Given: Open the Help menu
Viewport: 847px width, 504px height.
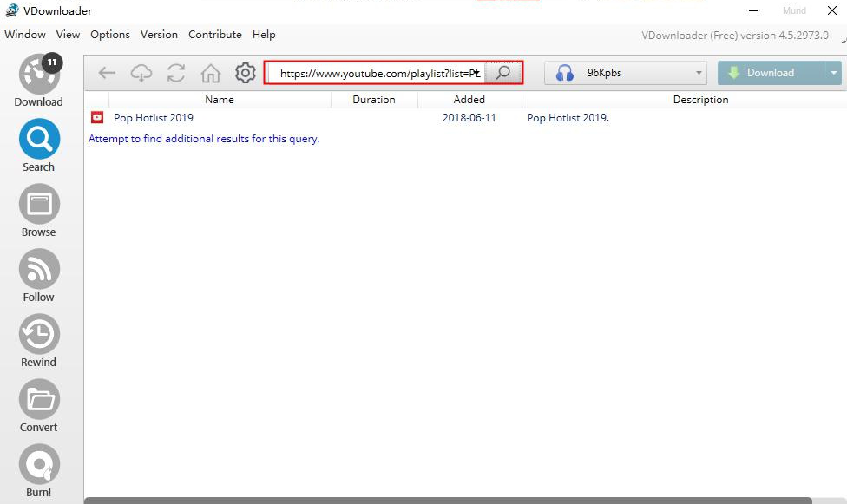Looking at the screenshot, I should [x=264, y=35].
